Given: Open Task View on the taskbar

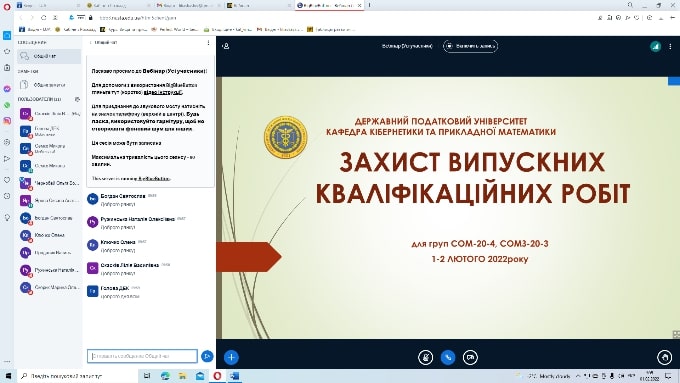Looking at the screenshot, I should click(x=147, y=376).
